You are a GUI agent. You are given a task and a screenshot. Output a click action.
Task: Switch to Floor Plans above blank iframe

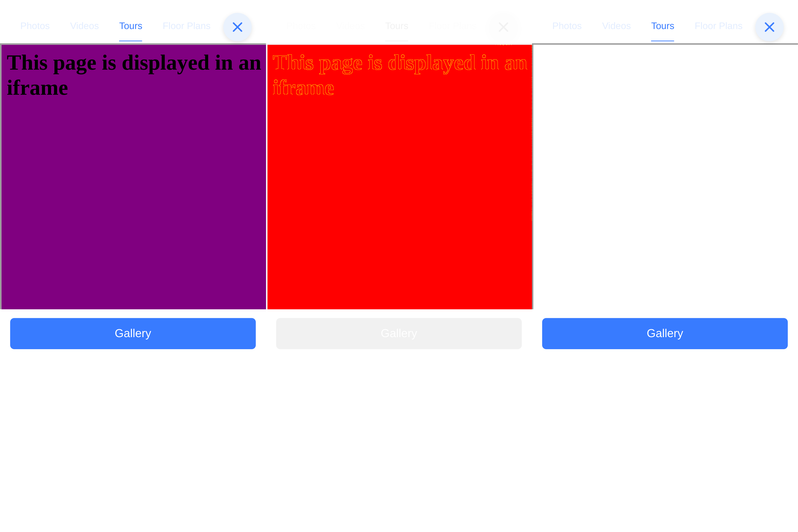[x=718, y=26]
